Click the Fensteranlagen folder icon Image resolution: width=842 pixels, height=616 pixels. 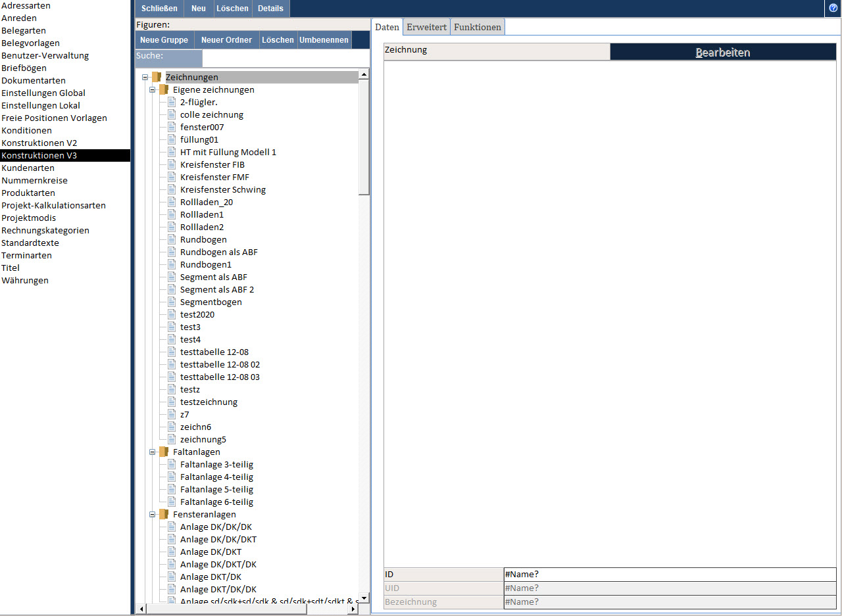[164, 515]
